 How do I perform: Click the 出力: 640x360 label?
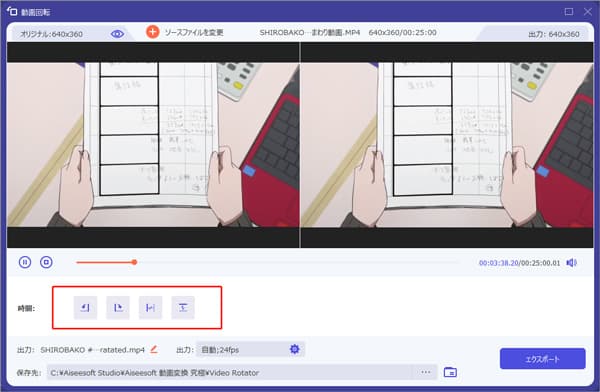553,34
